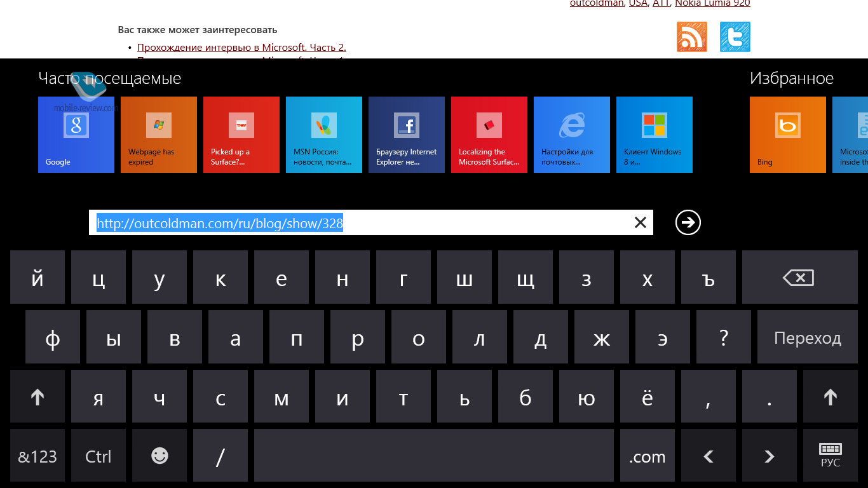Move cursor right with arrow key
Viewport: 868px width, 488px height.
[x=770, y=456]
